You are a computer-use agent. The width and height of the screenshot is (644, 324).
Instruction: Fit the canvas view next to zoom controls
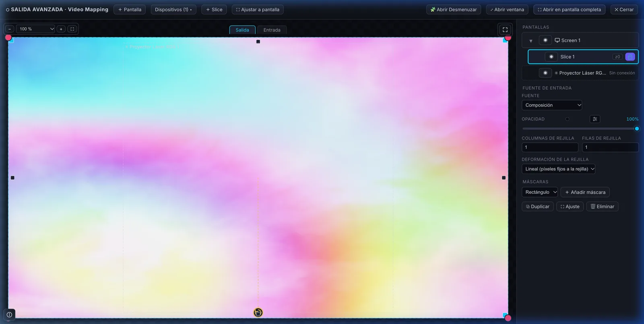coord(72,29)
